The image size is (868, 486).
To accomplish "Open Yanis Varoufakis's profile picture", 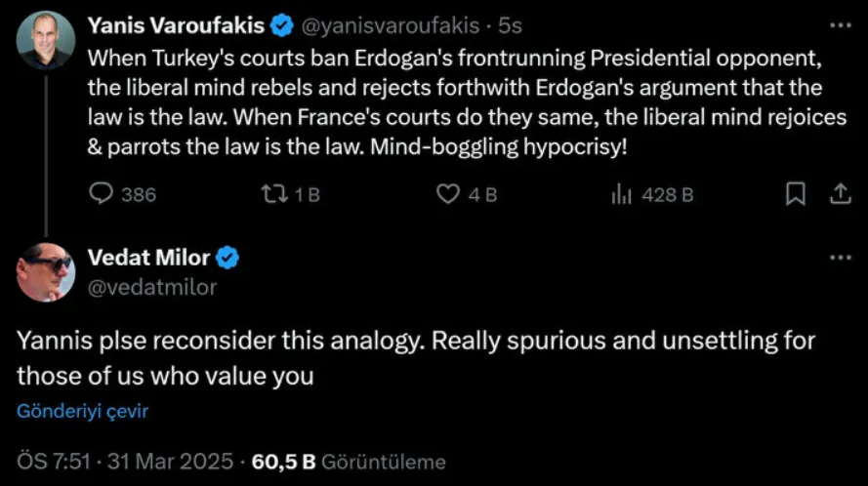I will click(46, 40).
